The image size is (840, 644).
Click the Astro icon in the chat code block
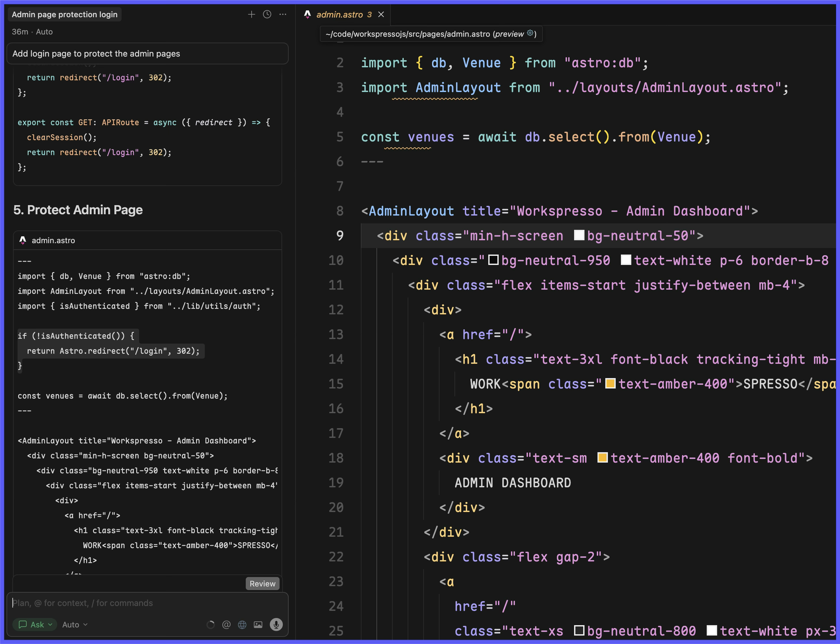click(x=23, y=240)
